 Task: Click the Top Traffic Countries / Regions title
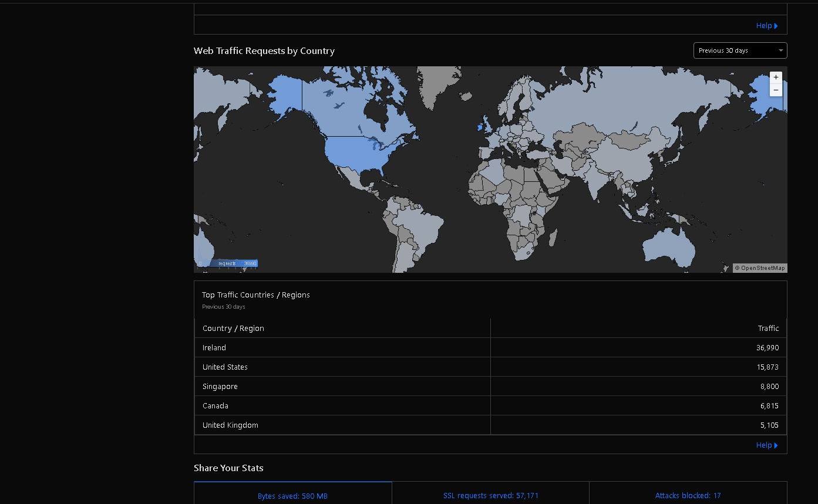(x=256, y=295)
